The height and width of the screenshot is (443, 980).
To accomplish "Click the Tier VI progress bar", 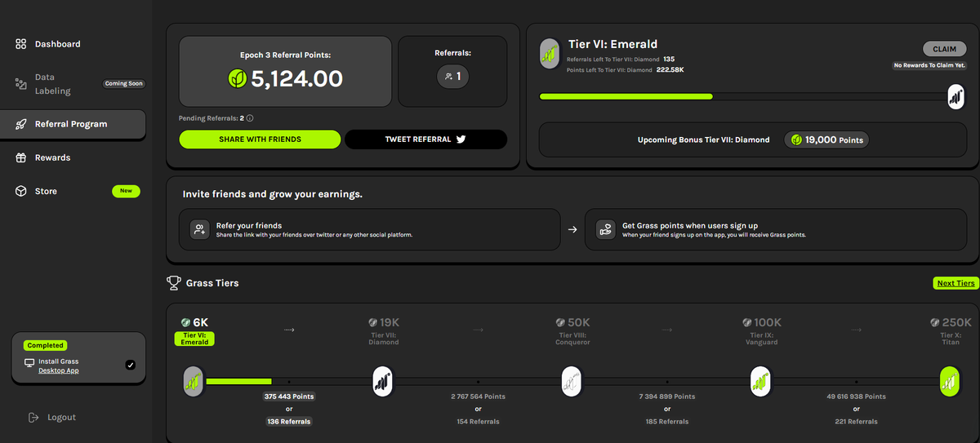I will point(744,96).
